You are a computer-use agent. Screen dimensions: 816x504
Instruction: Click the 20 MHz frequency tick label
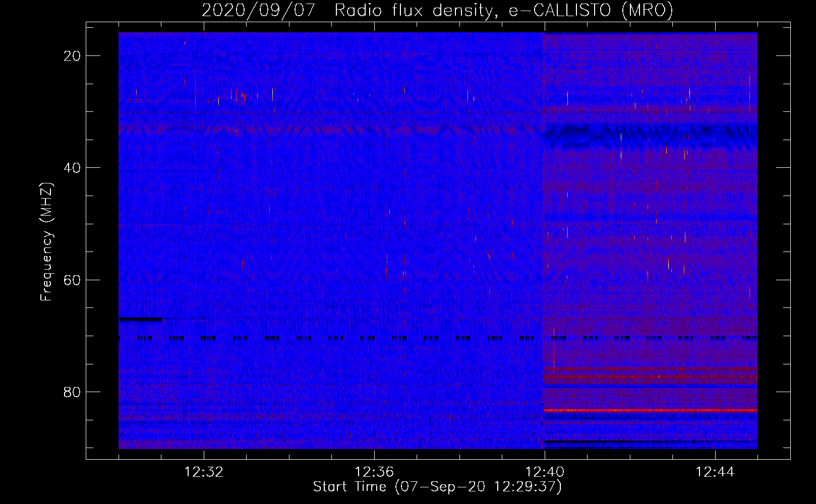(x=72, y=56)
